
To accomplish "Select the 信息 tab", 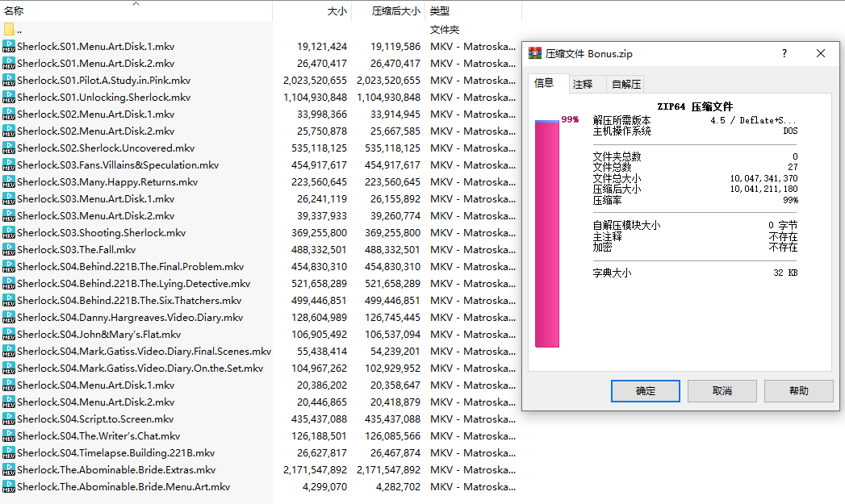I will 545,83.
